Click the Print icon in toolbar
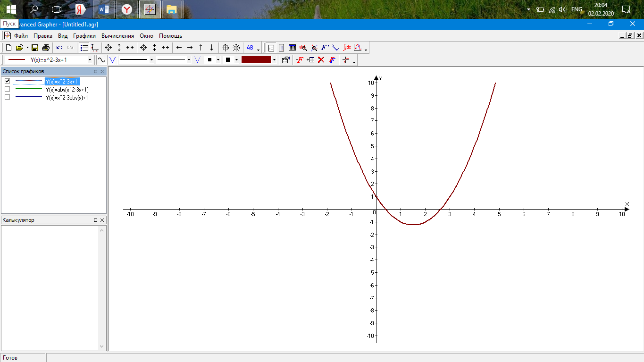 pyautogui.click(x=46, y=48)
